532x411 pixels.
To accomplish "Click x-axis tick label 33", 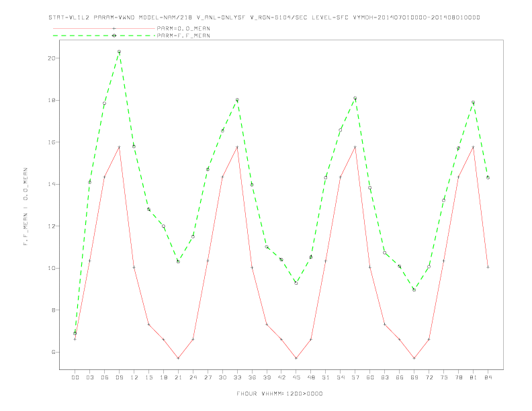I will click(x=237, y=377).
